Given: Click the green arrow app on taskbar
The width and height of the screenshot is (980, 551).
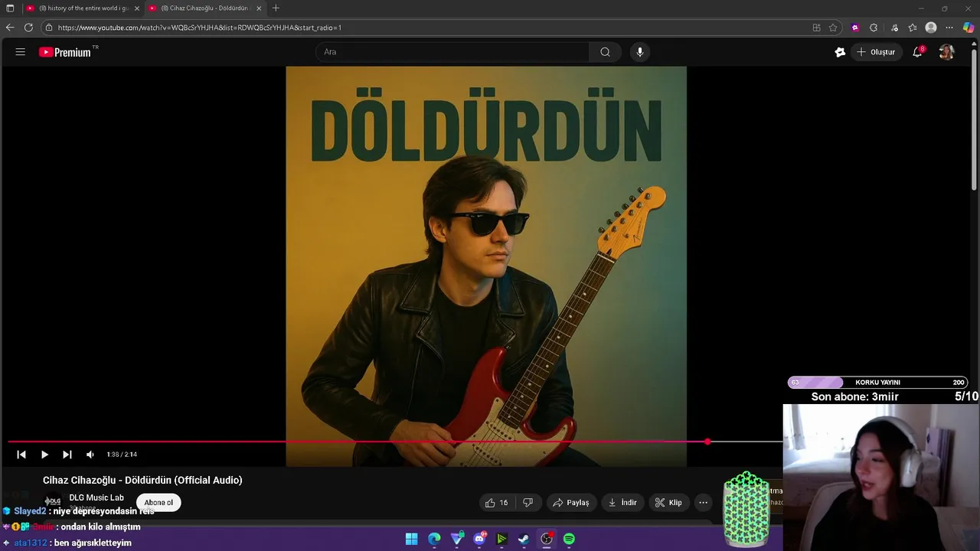Looking at the screenshot, I should (501, 539).
